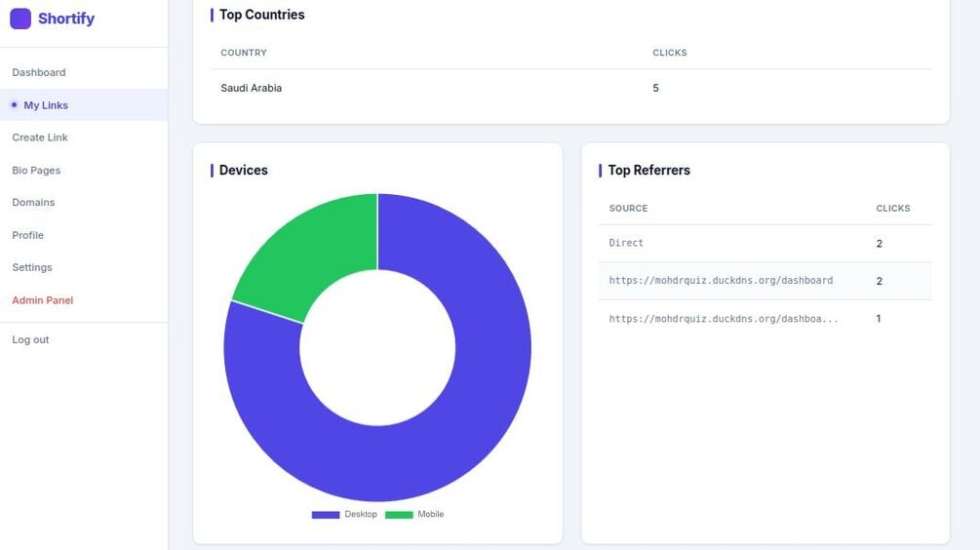Click the mohdrquiz.duckdns.org/dashboard referrer row
The image size is (980, 550).
click(765, 281)
